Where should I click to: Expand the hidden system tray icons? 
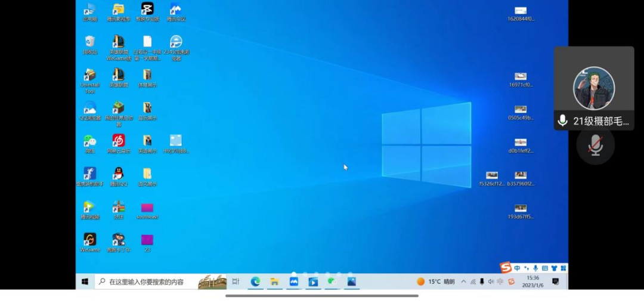point(463,282)
